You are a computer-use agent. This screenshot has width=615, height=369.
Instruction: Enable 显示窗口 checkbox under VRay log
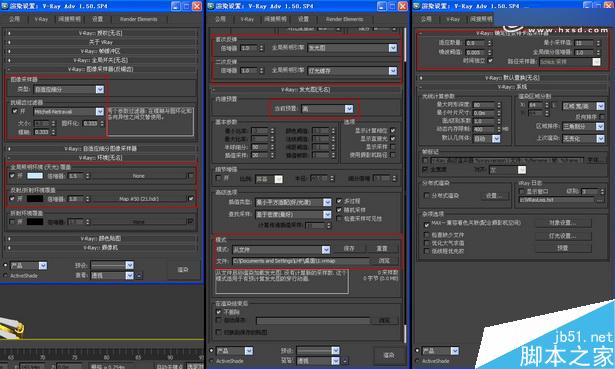[x=522, y=191]
